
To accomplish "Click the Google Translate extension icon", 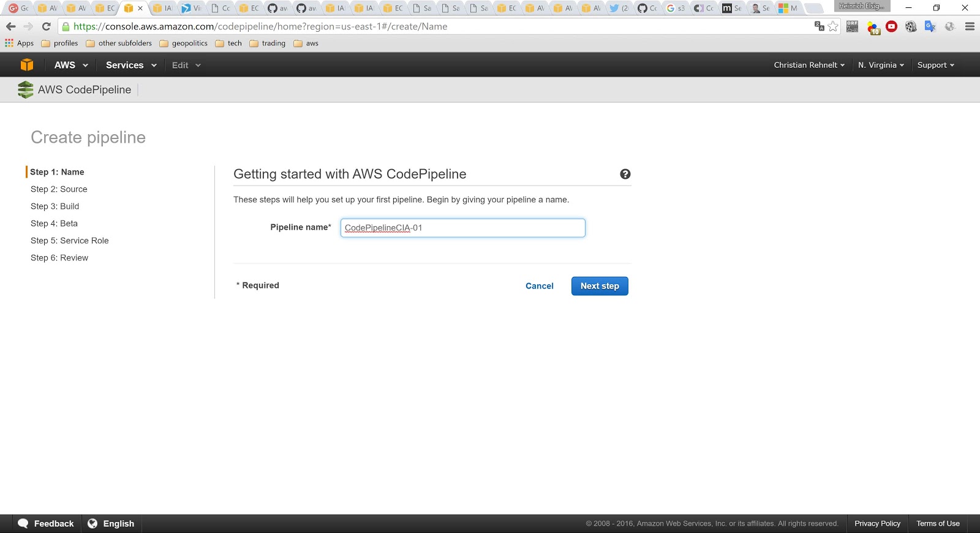I will point(930,26).
